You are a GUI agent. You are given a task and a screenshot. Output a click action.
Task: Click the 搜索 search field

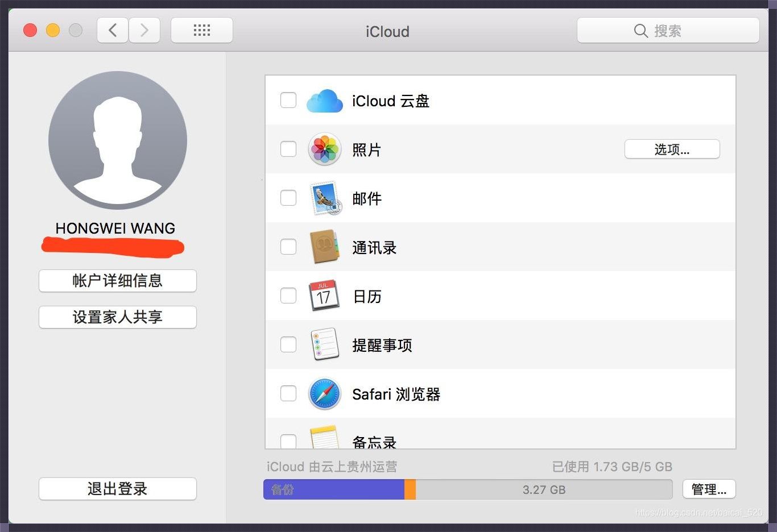point(668,31)
